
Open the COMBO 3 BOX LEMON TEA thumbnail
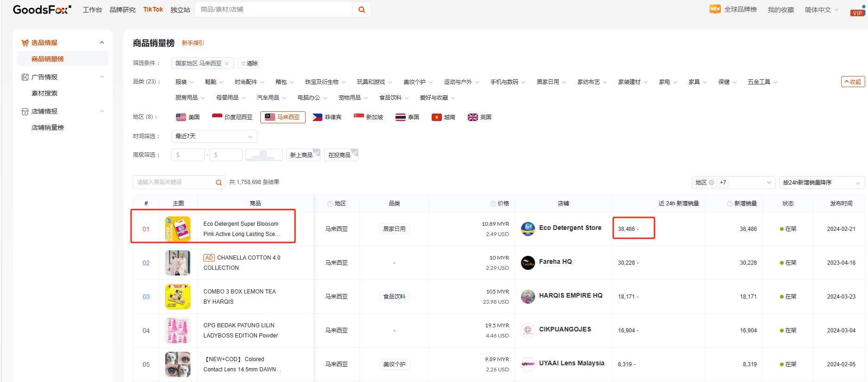point(178,297)
